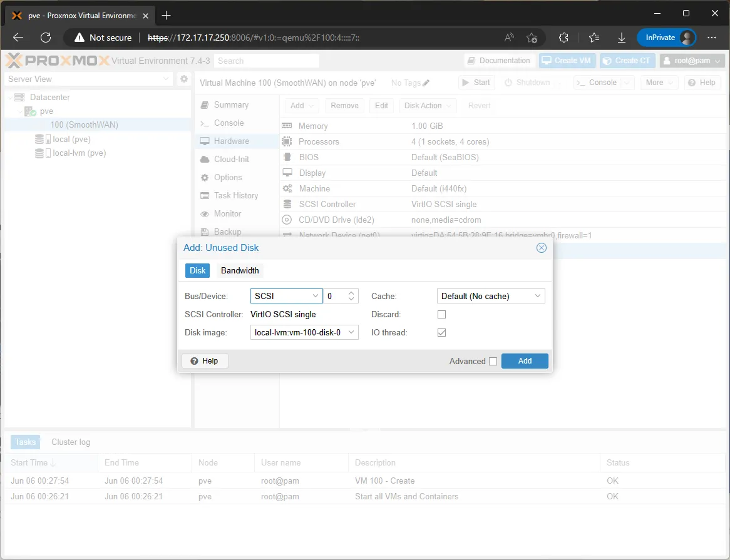Viewport: 730px width, 560px height.
Task: Select the Tasks tab
Action: [x=25, y=442]
